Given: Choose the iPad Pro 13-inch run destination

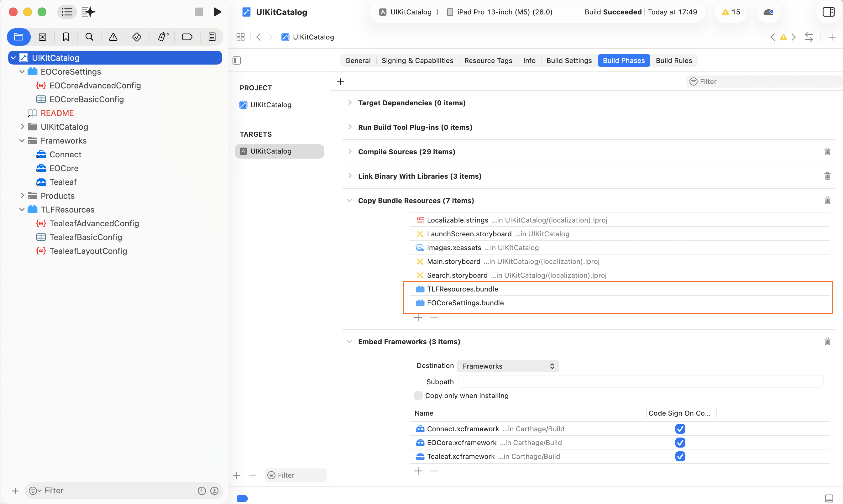Looking at the screenshot, I should point(500,12).
